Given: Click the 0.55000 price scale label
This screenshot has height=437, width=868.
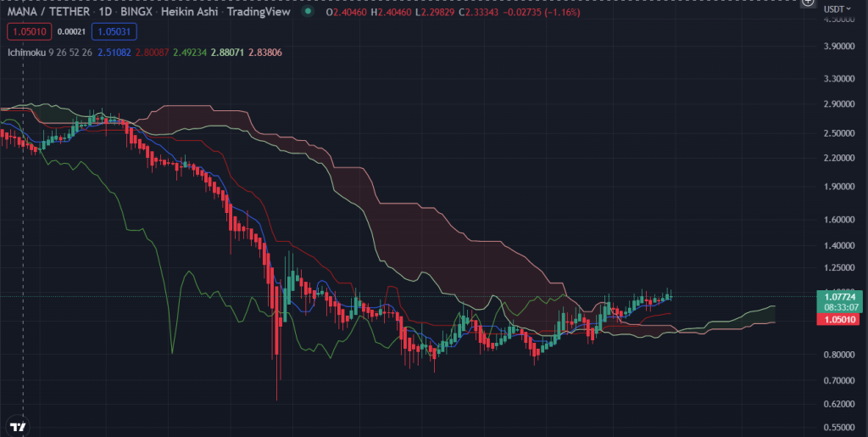Looking at the screenshot, I should point(839,428).
